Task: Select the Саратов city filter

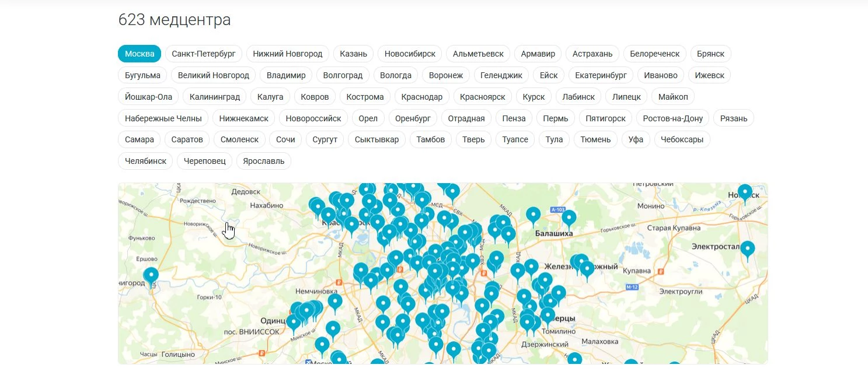Action: [x=187, y=140]
